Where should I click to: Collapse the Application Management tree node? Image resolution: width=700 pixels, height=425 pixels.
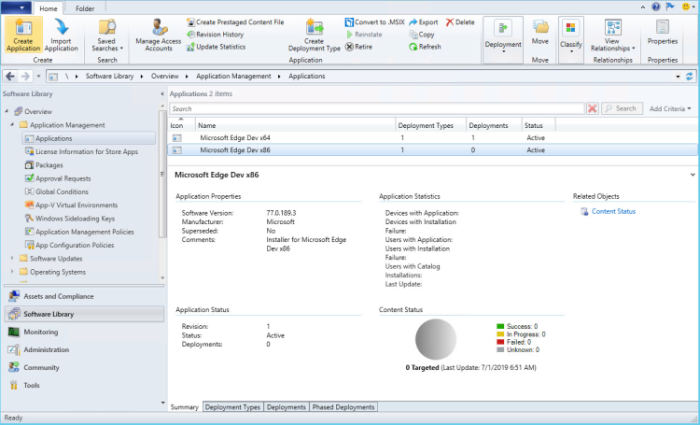12,125
